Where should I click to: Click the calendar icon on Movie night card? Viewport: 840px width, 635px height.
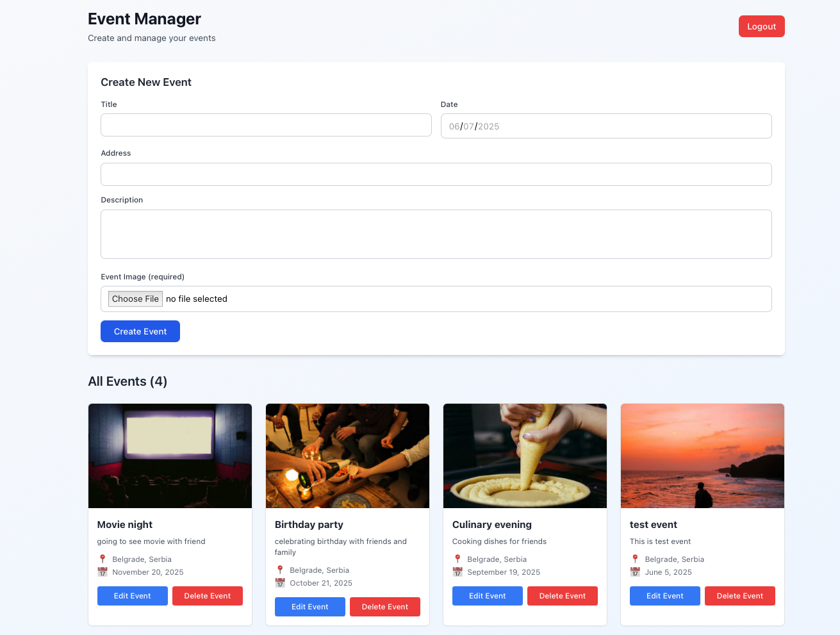pyautogui.click(x=103, y=572)
